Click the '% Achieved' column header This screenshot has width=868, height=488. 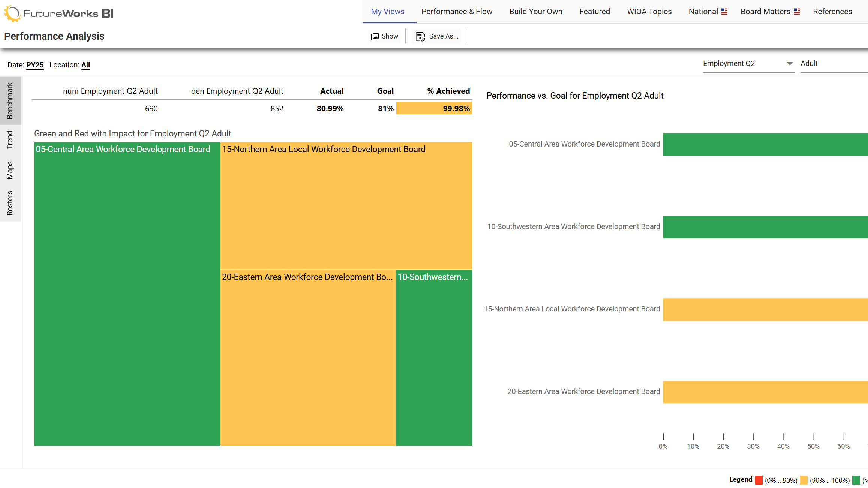pyautogui.click(x=448, y=91)
